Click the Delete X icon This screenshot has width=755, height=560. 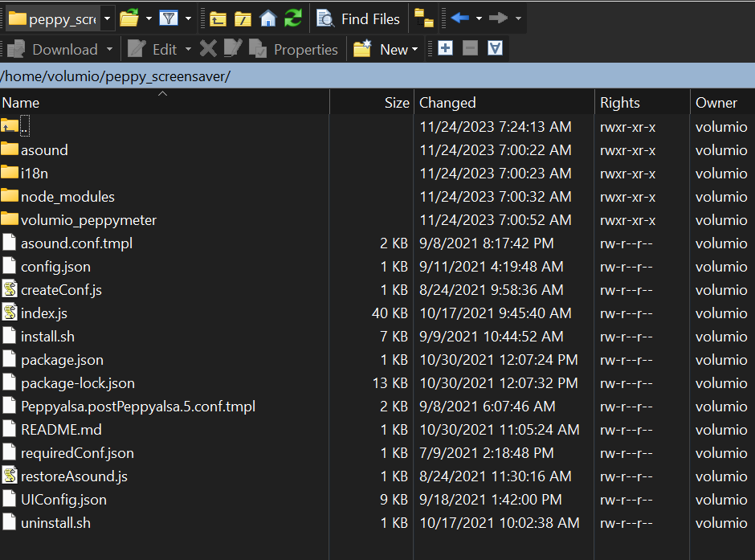pos(208,49)
